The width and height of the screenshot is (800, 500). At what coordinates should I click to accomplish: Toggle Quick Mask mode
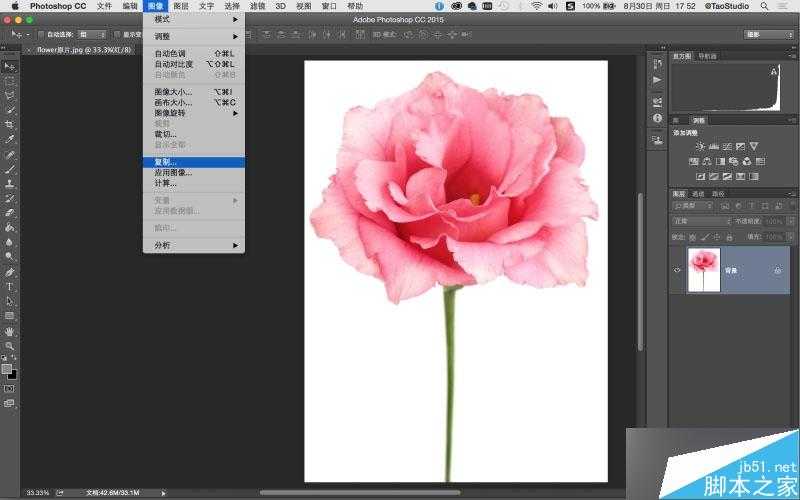click(10, 388)
